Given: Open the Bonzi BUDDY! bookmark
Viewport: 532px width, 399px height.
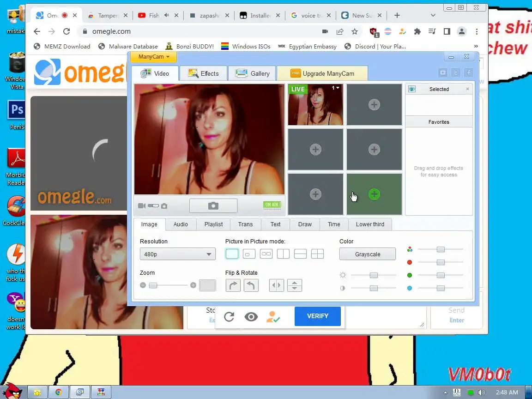Looking at the screenshot, I should (x=190, y=47).
